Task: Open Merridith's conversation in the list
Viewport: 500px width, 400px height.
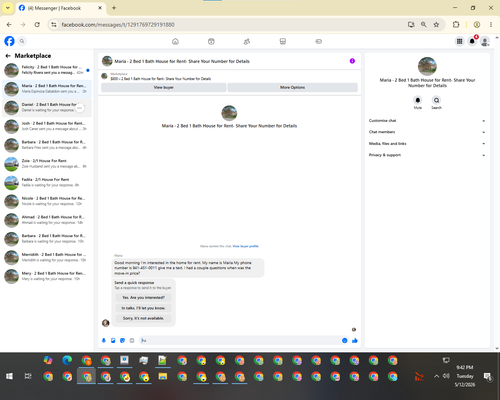Action: 47,257
